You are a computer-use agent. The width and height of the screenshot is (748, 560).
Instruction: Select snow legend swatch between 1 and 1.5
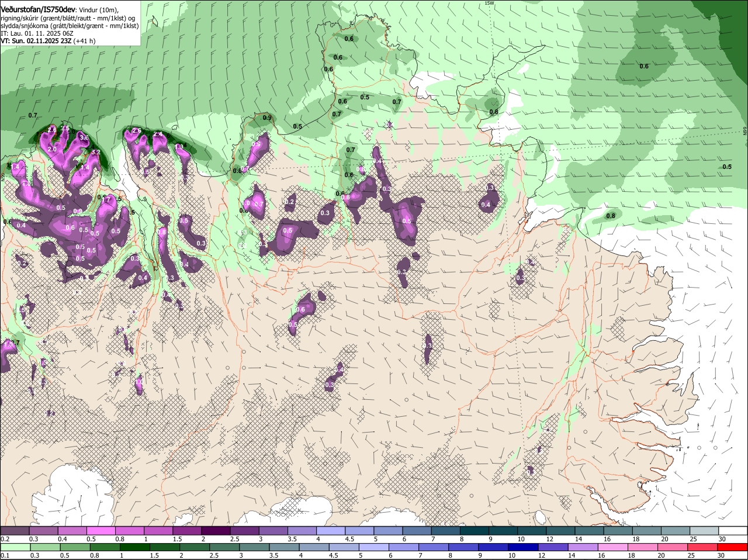[157, 531]
